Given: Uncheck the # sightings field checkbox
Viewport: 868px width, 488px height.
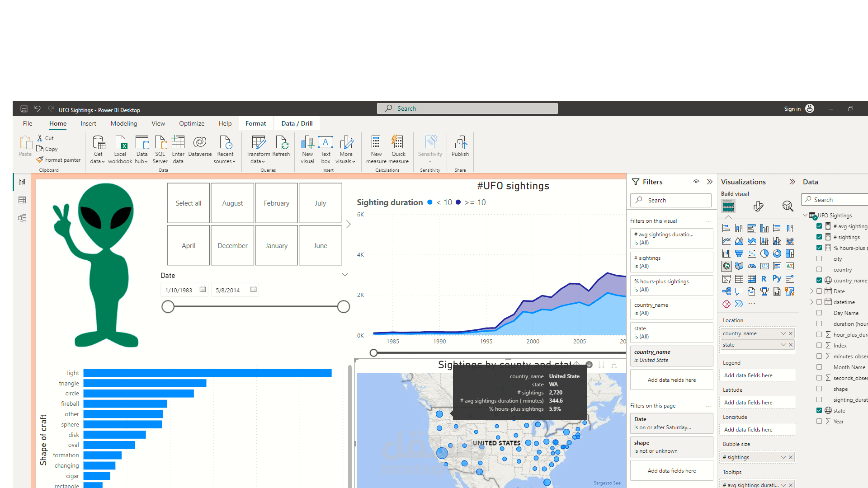Looking at the screenshot, I should pos(819,237).
